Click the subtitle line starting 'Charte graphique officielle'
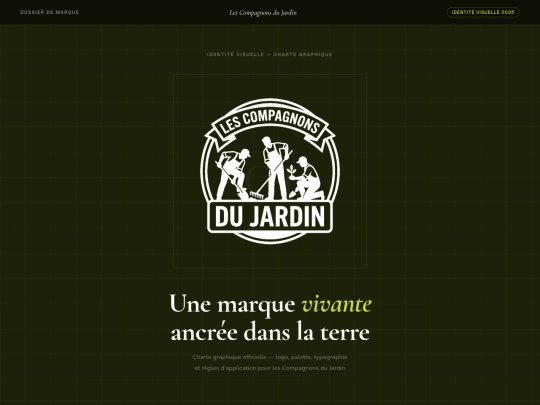The image size is (540, 405). coord(270,357)
